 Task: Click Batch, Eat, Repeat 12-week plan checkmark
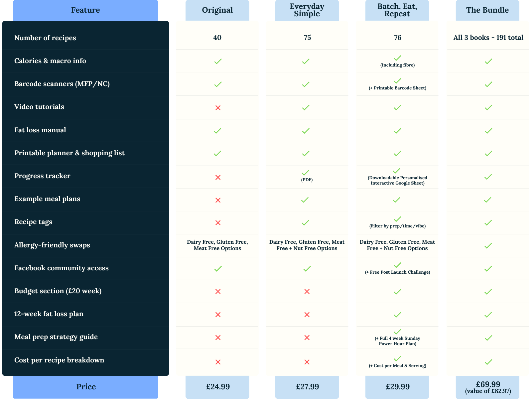pos(397,315)
